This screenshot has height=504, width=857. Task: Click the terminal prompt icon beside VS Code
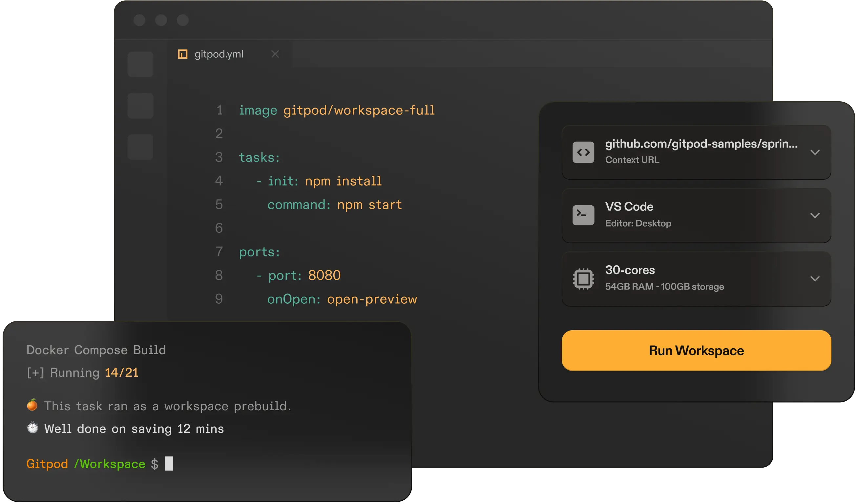click(583, 215)
